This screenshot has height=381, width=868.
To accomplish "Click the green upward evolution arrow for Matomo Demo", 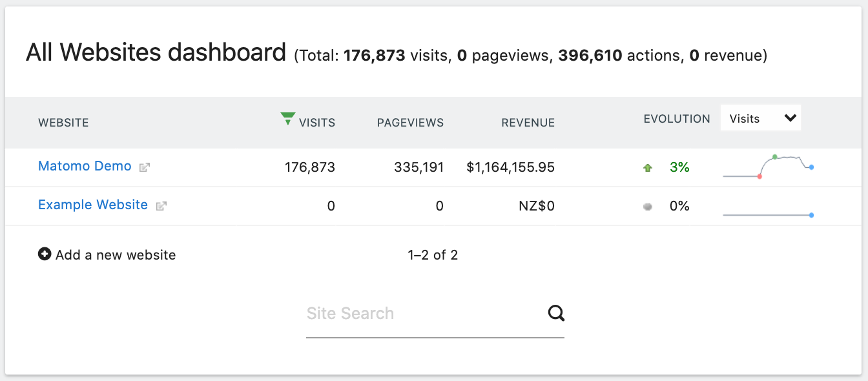I will [647, 167].
